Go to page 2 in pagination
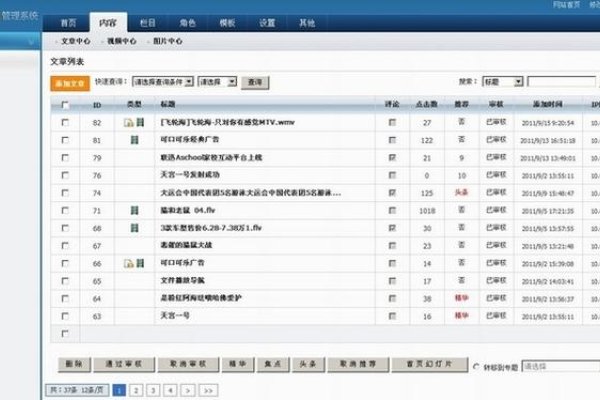Screen dimensions: 600x400 click(x=136, y=390)
